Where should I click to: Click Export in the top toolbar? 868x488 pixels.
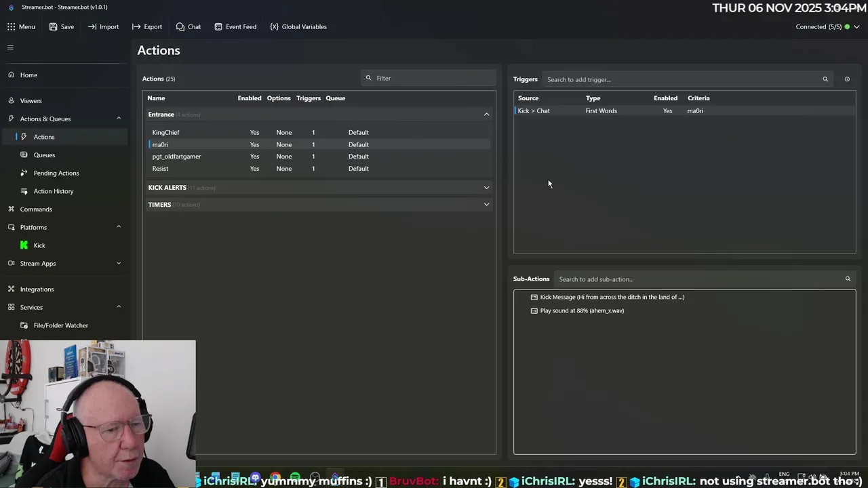[147, 26]
